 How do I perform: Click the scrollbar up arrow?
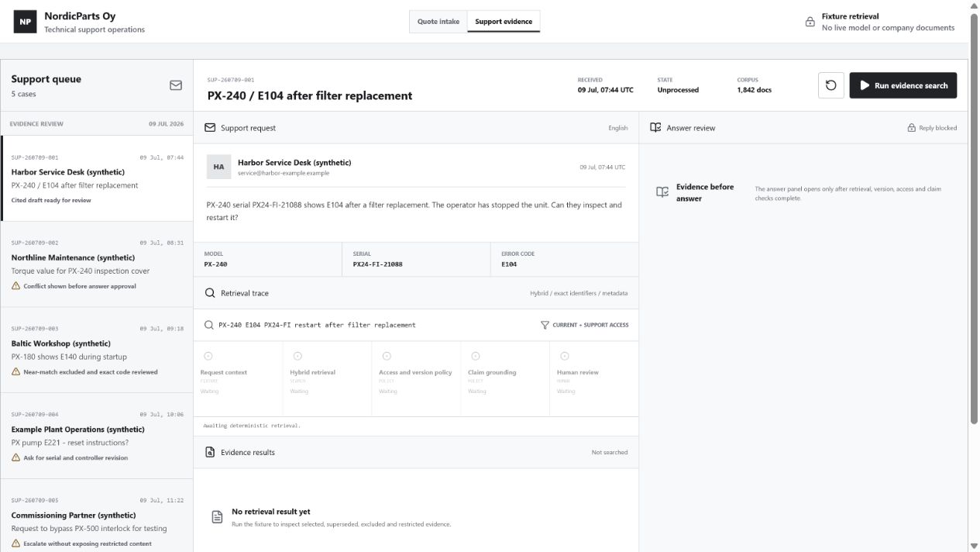[x=974, y=5]
